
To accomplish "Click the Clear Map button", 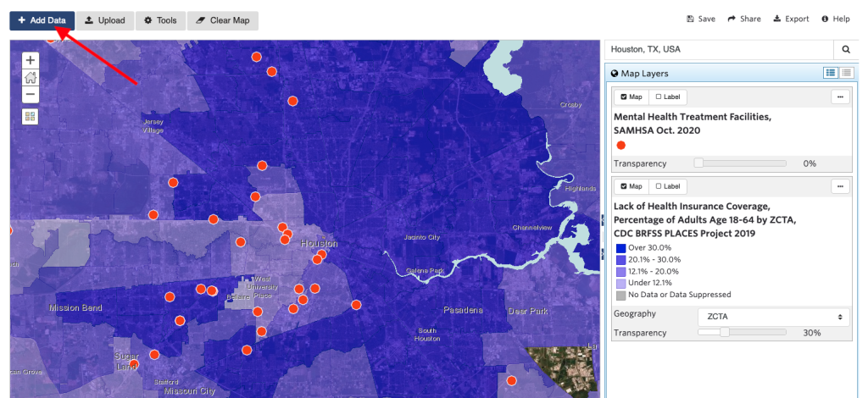I will pyautogui.click(x=223, y=20).
